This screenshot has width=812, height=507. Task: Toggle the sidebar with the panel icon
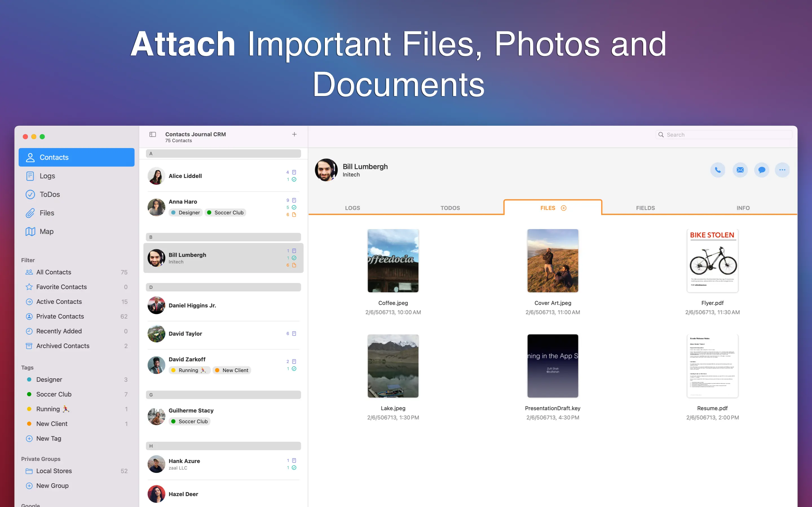(153, 134)
